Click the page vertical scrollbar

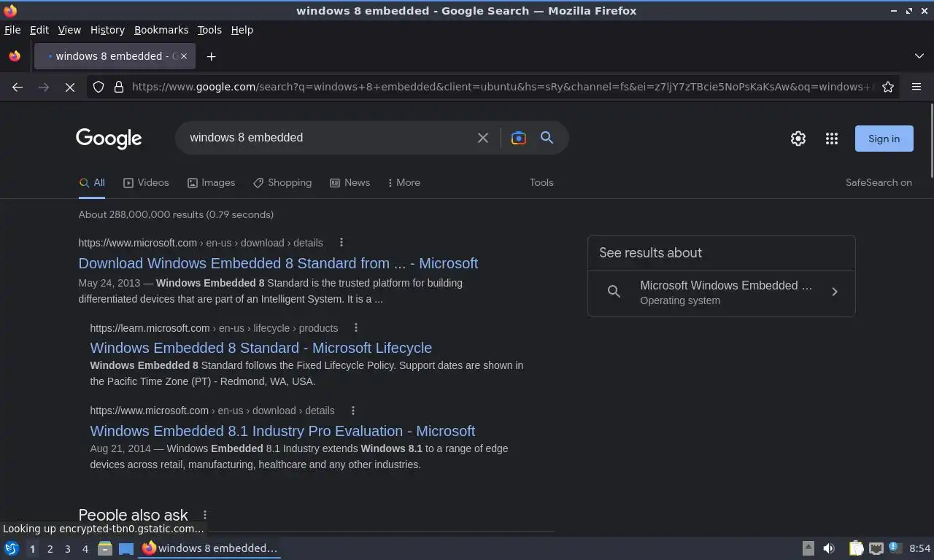tap(931, 141)
